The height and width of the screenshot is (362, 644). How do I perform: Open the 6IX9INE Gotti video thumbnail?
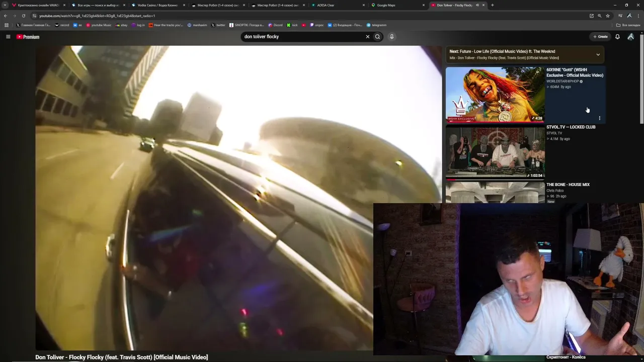(495, 95)
